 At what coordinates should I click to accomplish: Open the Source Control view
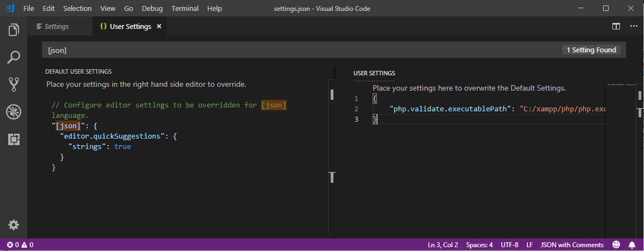(x=14, y=85)
